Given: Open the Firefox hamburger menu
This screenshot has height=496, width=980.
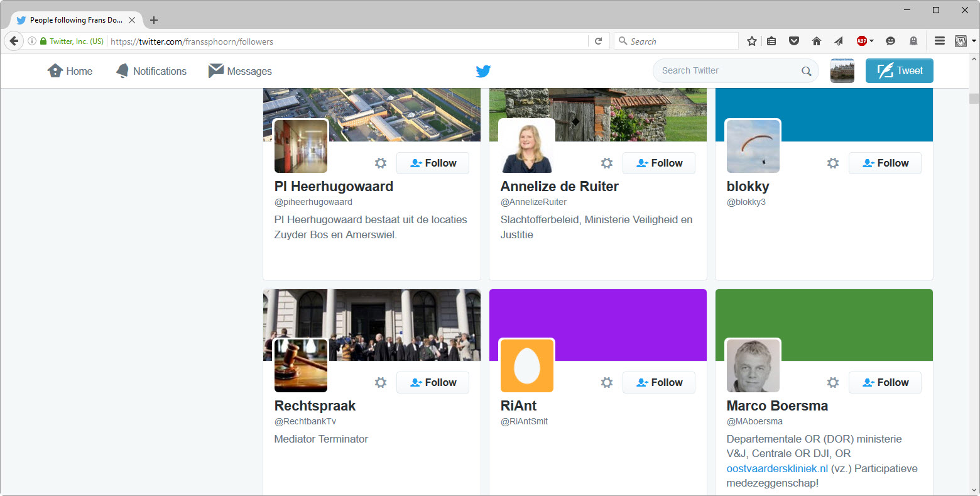Looking at the screenshot, I should pyautogui.click(x=940, y=41).
